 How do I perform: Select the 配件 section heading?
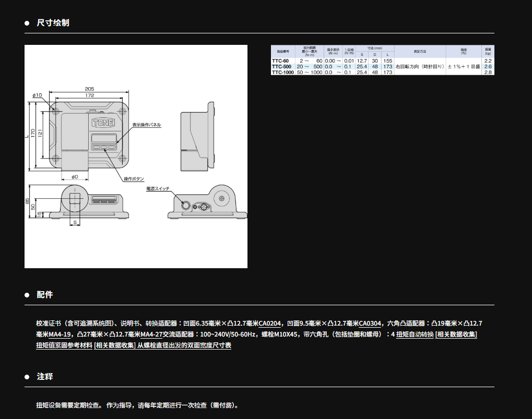click(x=45, y=295)
